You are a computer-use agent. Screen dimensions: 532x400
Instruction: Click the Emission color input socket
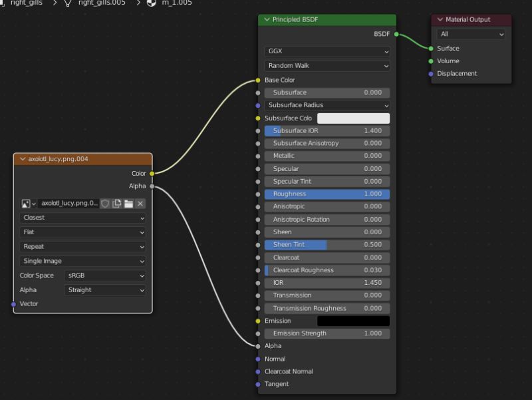click(x=258, y=321)
